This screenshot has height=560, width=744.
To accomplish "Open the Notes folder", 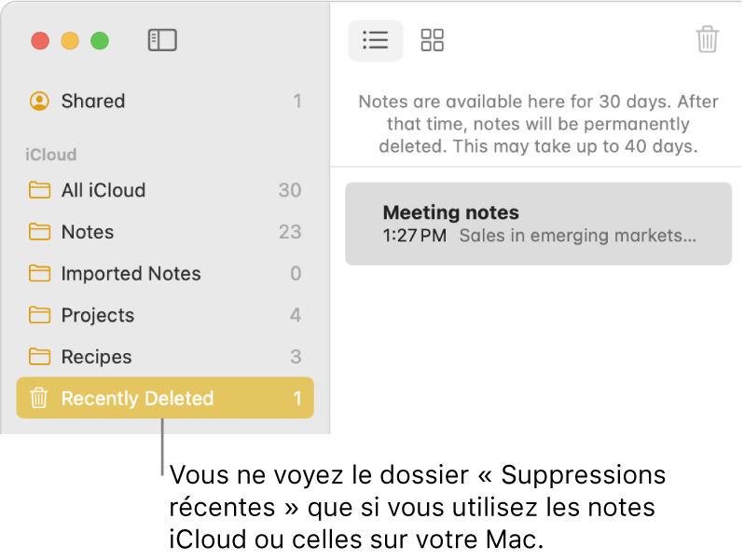I will (88, 232).
